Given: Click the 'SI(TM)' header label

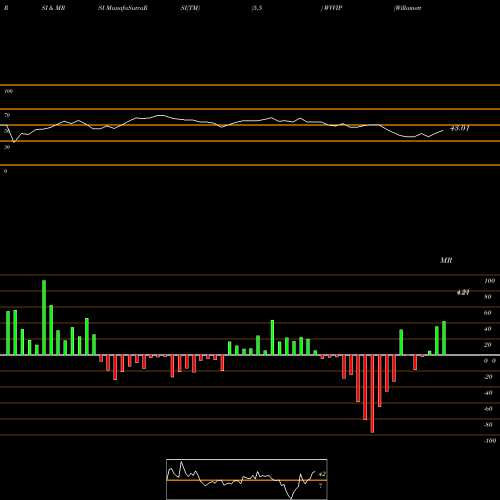Looking at the screenshot, I should pyautogui.click(x=190, y=8).
